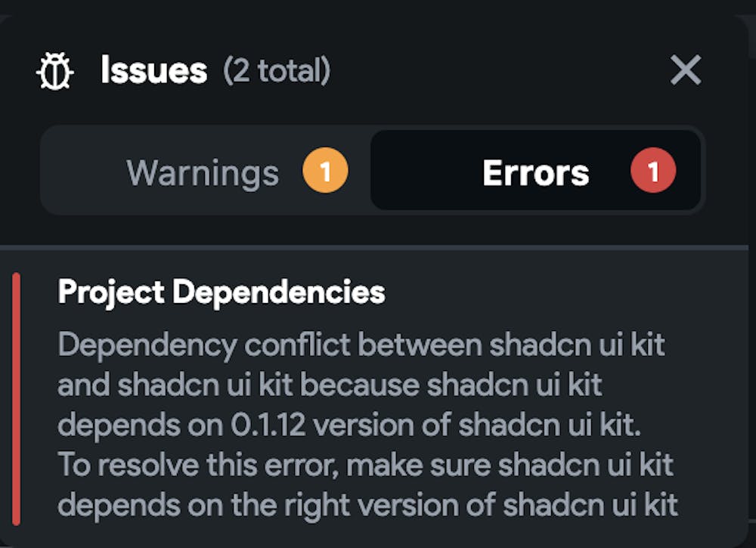Click the bug icon beside Issues

point(55,72)
